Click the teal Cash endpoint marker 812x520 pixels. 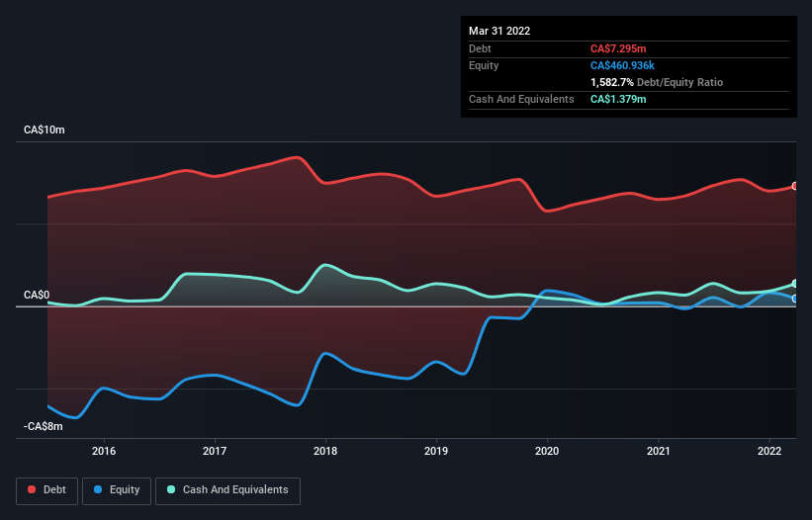pos(795,284)
